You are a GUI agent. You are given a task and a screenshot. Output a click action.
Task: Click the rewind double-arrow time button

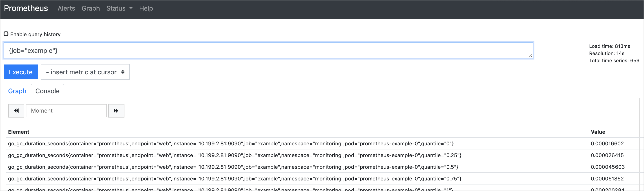(x=16, y=111)
